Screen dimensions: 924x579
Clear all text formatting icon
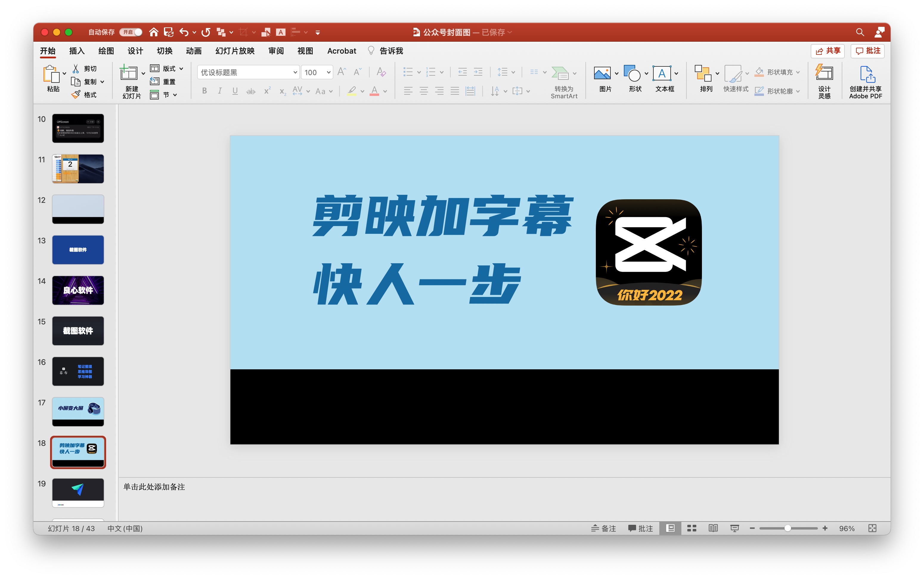[x=381, y=72]
